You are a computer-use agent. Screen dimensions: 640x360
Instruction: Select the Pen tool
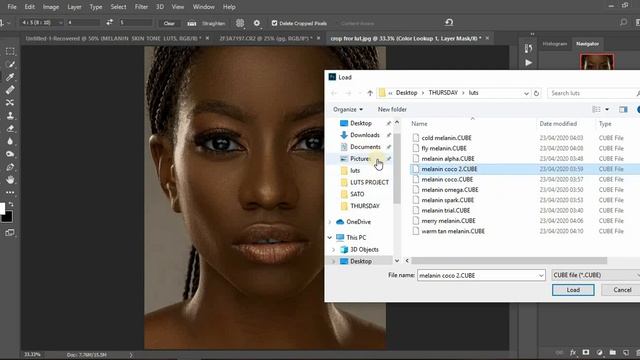10,167
